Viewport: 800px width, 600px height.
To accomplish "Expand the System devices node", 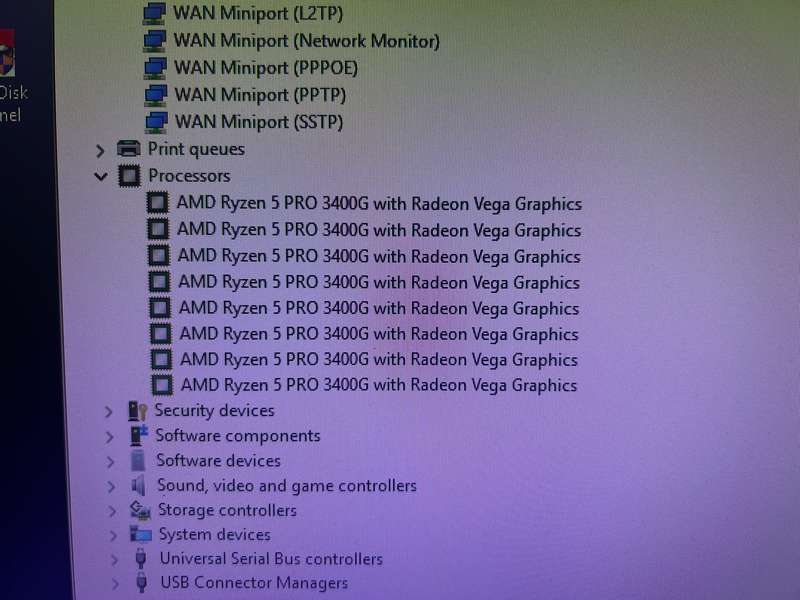I will [x=113, y=535].
